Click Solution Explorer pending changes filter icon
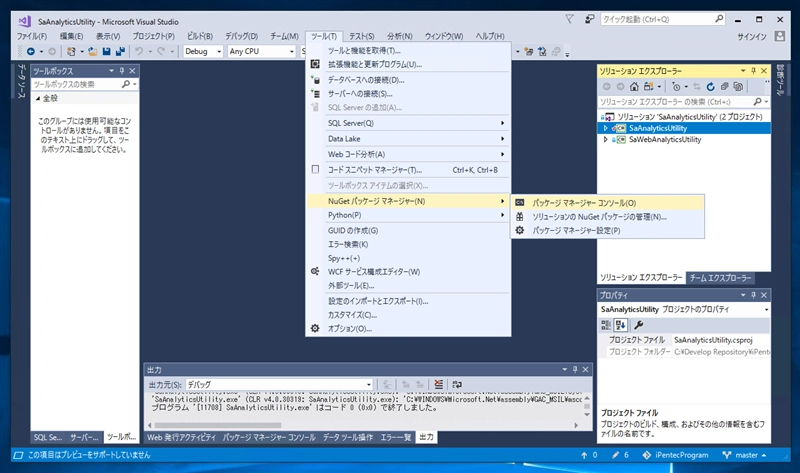 [676, 86]
